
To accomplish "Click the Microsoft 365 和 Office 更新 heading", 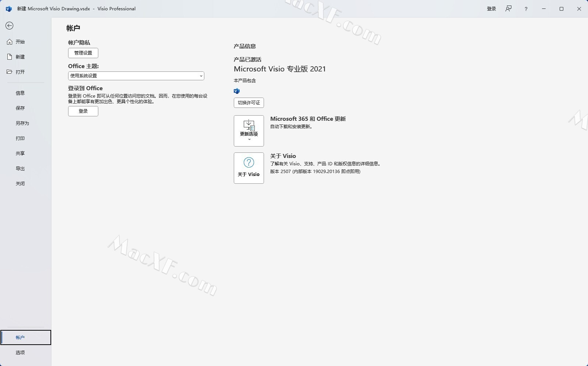I will click(x=308, y=119).
